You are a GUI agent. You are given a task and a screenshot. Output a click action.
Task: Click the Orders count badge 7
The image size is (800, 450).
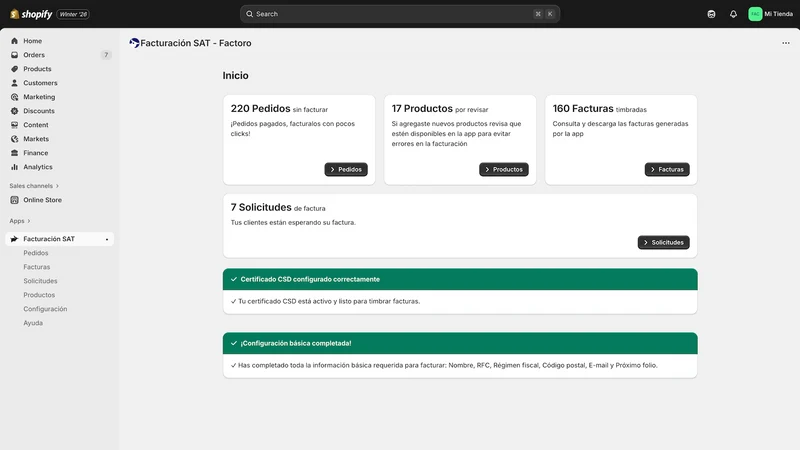(x=106, y=55)
